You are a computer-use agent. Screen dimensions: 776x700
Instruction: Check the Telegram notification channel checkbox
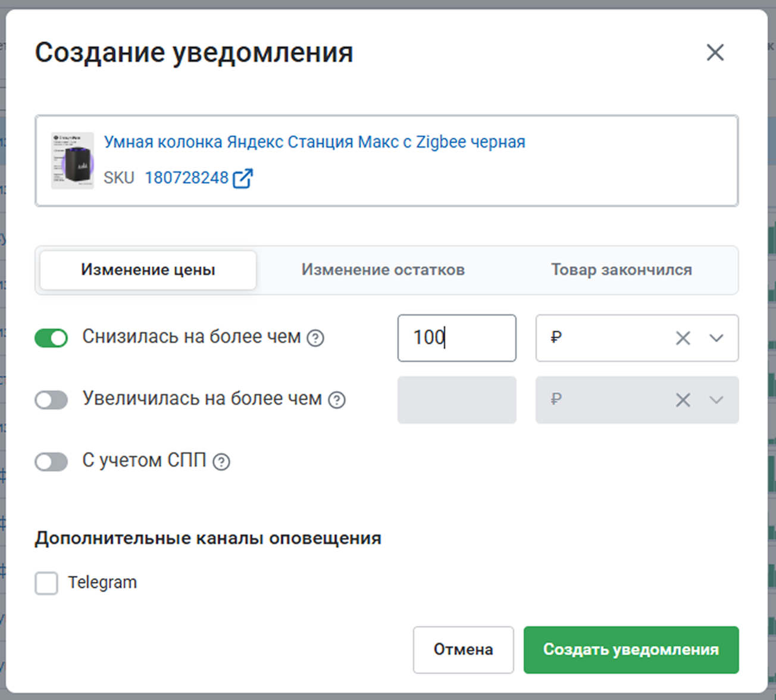coord(46,583)
